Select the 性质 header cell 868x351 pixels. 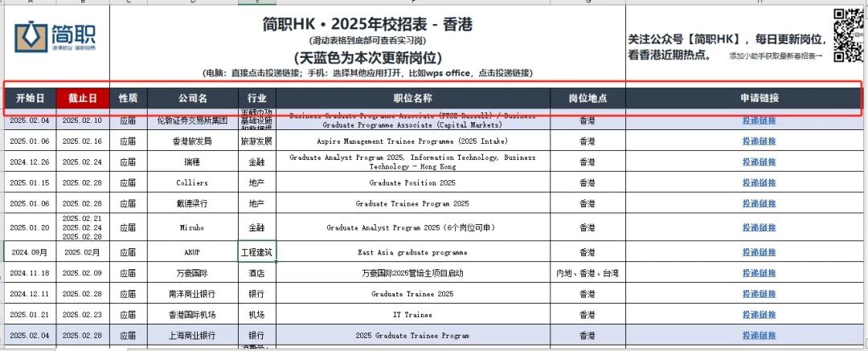pyautogui.click(x=129, y=99)
